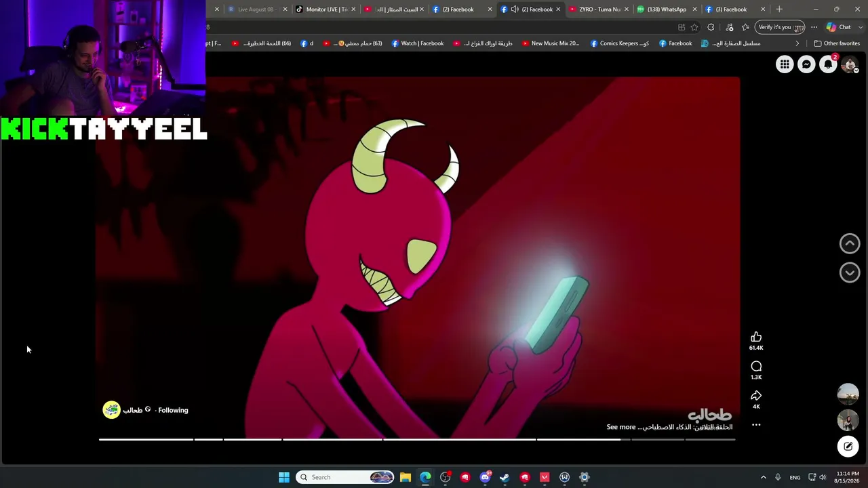
Task: Open clock and date showing 11:14 PM
Action: coord(847,477)
